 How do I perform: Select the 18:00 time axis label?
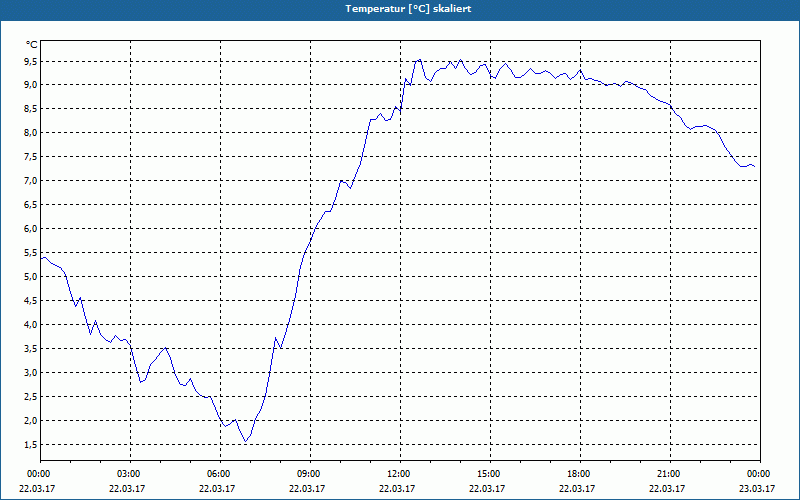click(x=580, y=474)
